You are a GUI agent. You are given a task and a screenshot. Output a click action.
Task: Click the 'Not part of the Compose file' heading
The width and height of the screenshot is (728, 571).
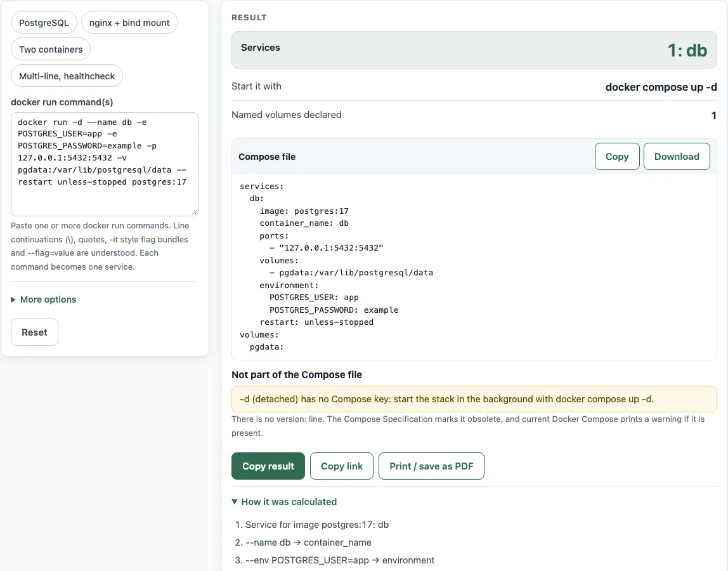[297, 374]
